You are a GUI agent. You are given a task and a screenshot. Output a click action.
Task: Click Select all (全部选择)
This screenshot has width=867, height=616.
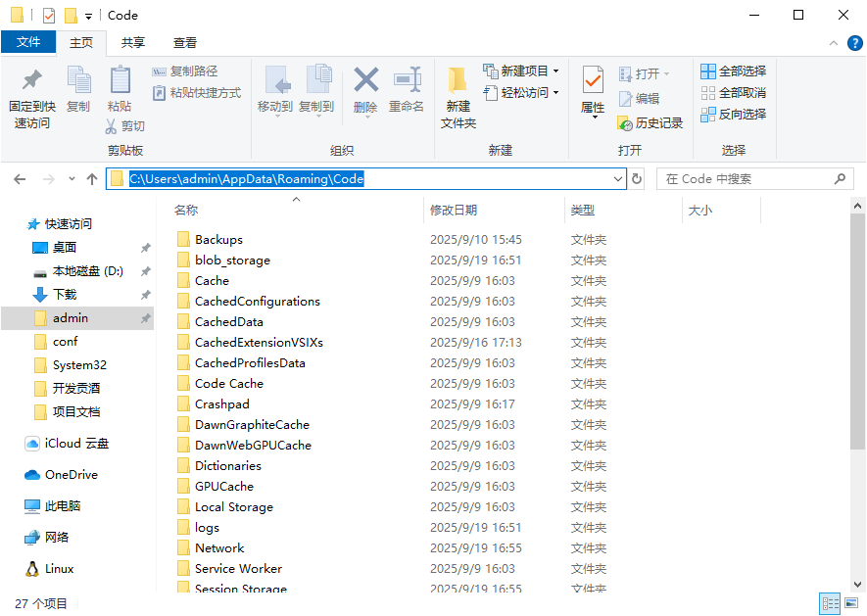[x=733, y=71]
